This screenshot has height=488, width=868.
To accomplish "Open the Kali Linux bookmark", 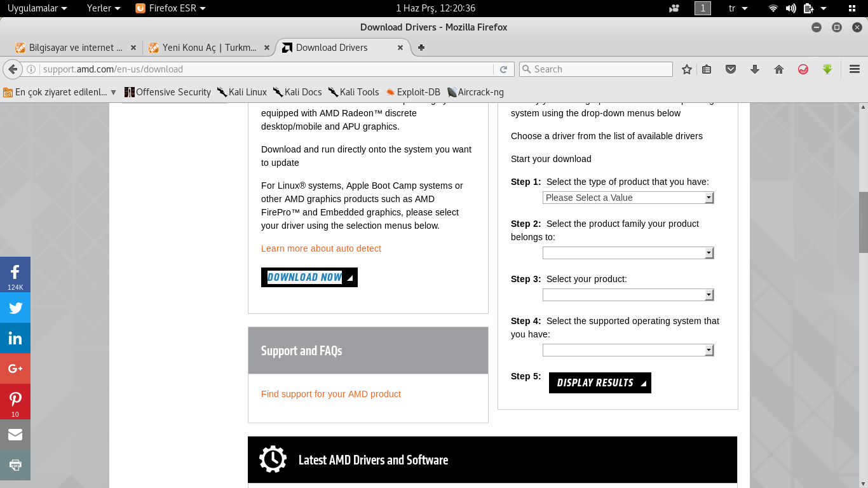I will 242,92.
